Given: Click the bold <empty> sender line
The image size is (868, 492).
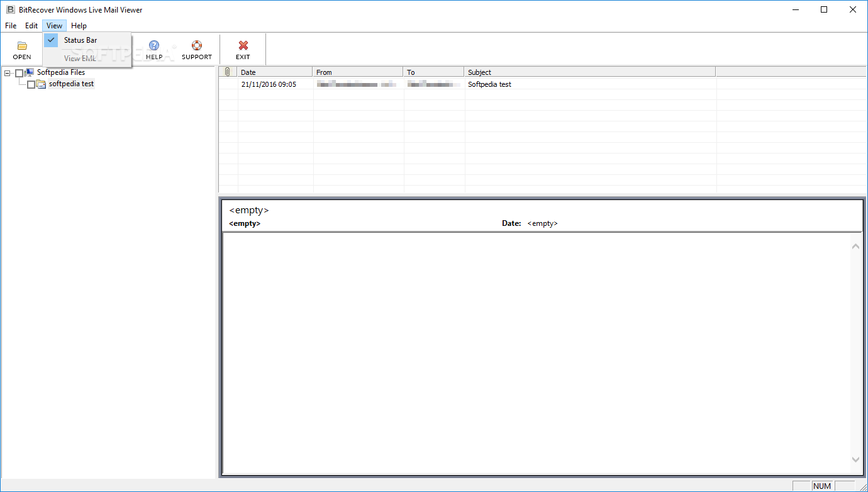Looking at the screenshot, I should click(245, 223).
